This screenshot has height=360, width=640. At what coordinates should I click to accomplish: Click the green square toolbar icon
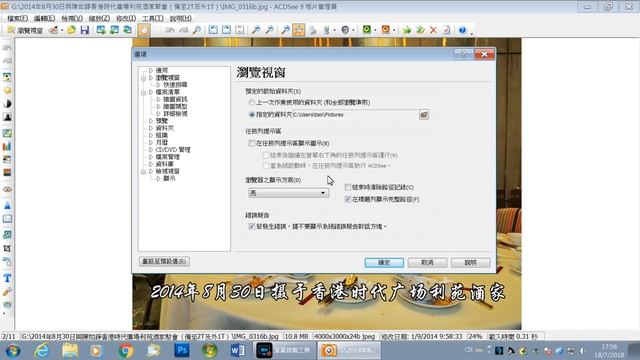[x=367, y=29]
